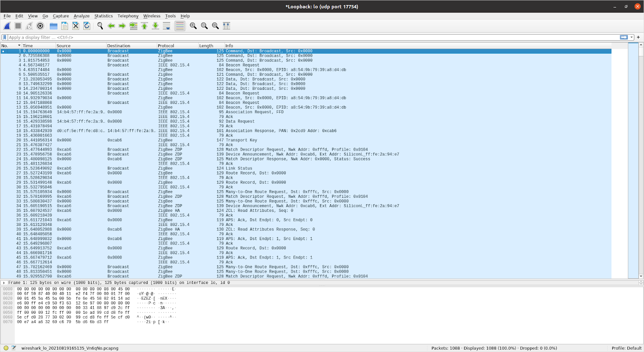Sort packets by No. column header

[11, 46]
